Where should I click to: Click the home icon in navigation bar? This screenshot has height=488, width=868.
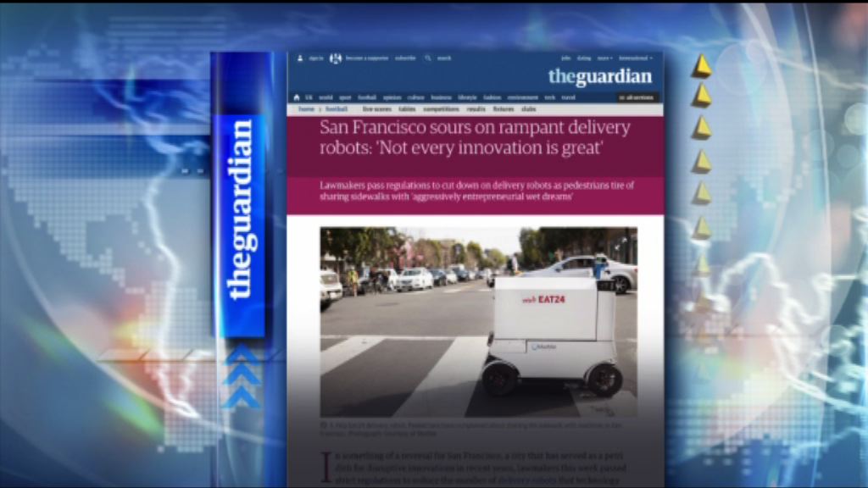[298, 97]
